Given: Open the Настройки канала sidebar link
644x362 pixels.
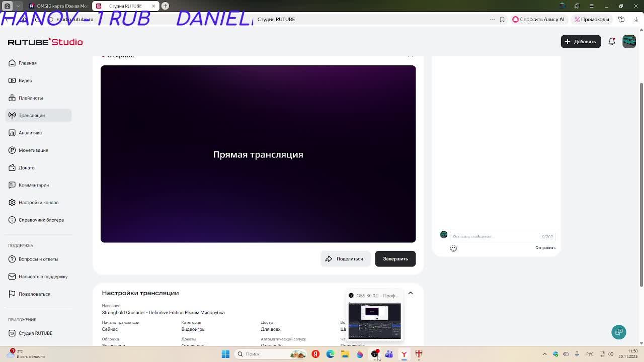Looking at the screenshot, I should click(x=39, y=203).
